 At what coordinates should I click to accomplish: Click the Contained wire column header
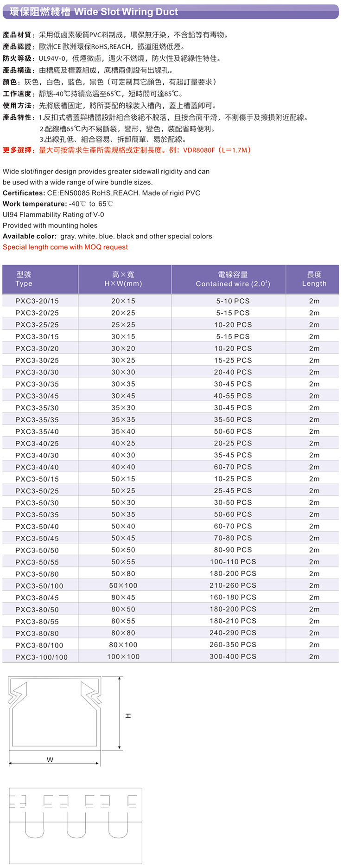(x=233, y=279)
